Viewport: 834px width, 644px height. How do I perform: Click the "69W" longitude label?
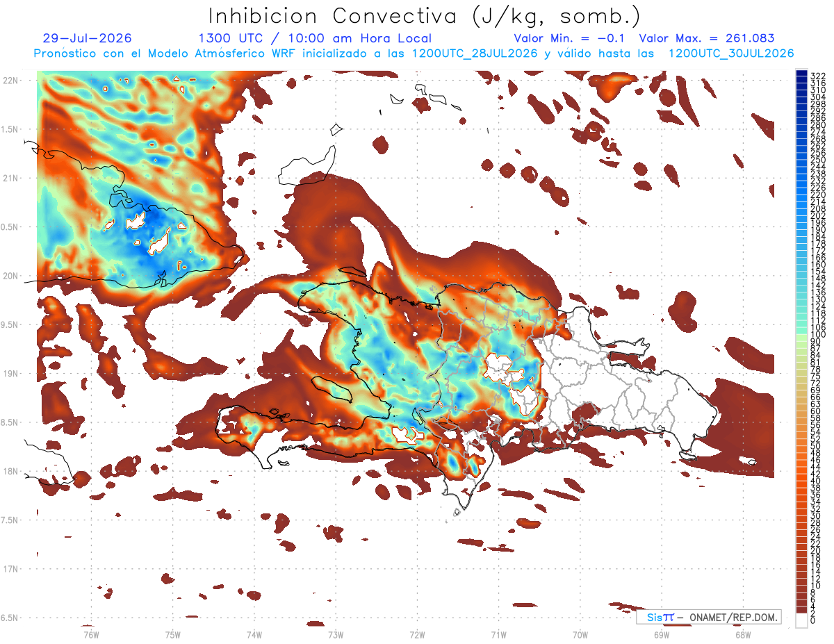(662, 634)
